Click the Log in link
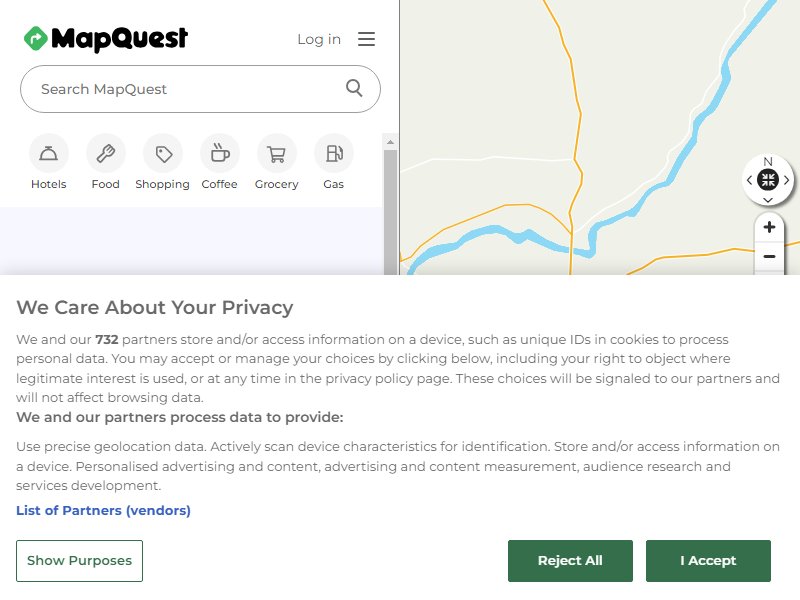 pyautogui.click(x=319, y=39)
